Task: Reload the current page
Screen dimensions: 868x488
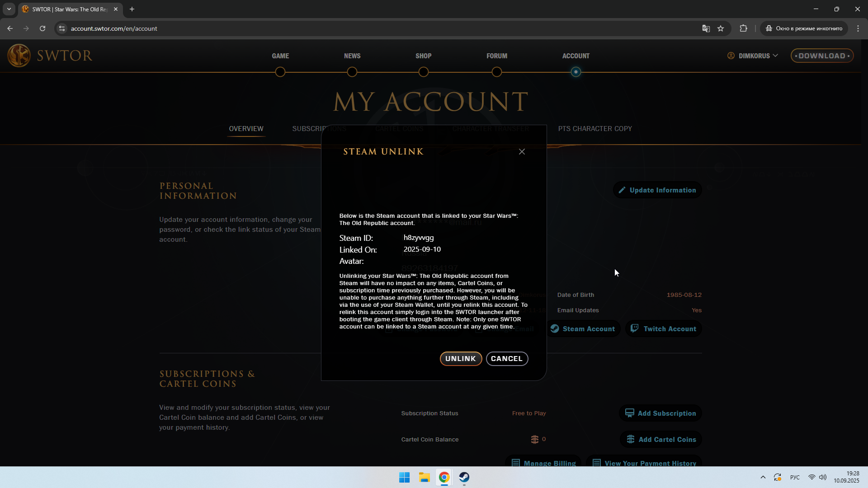Action: coord(42,28)
